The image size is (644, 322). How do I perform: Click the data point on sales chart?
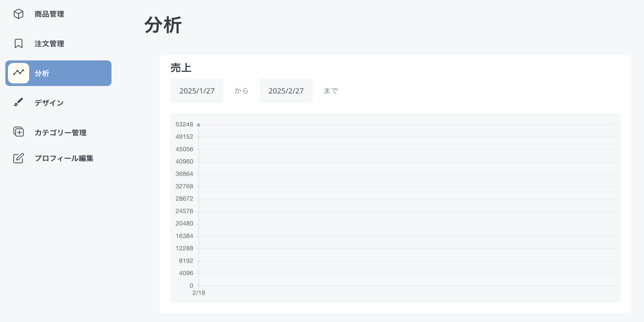[x=199, y=125]
